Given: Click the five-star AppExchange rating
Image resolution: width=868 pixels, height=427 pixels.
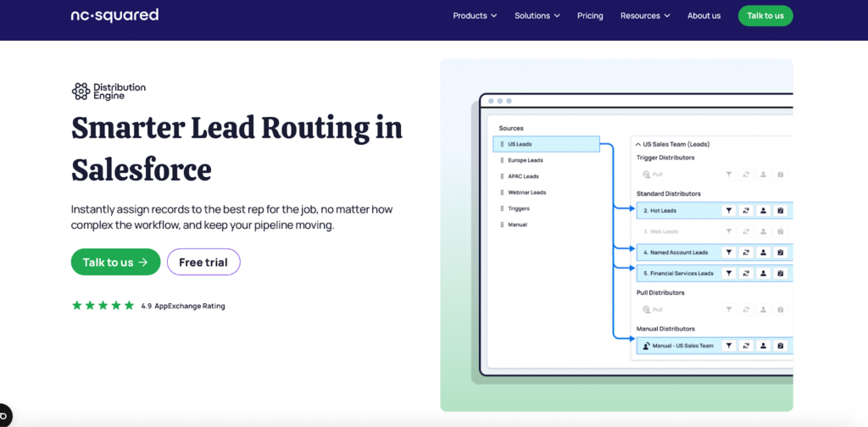Looking at the screenshot, I should (x=103, y=305).
